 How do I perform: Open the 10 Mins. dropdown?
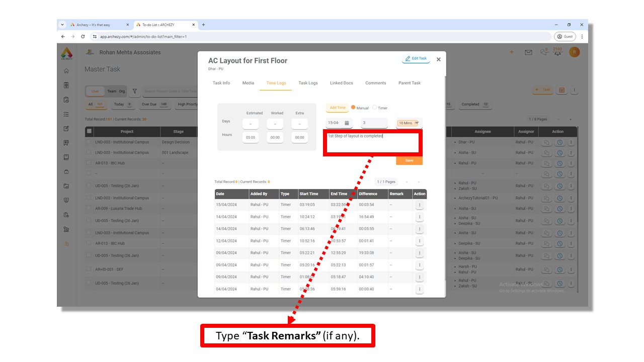[409, 123]
